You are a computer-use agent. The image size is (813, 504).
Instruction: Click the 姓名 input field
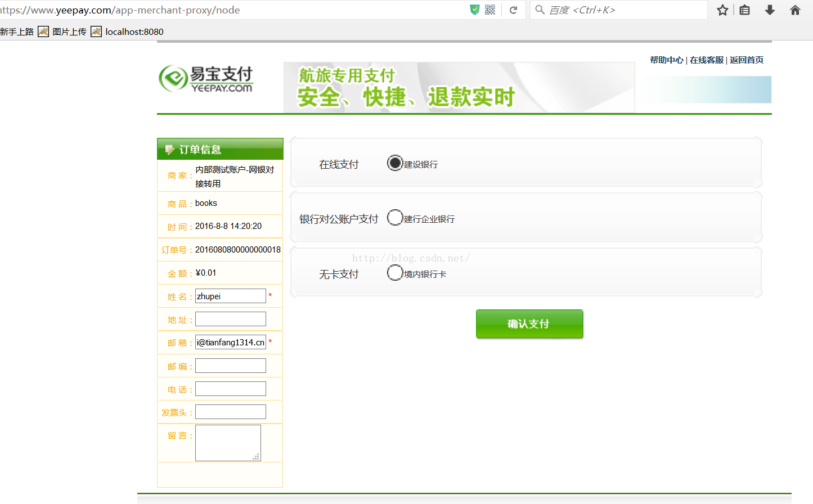(231, 296)
